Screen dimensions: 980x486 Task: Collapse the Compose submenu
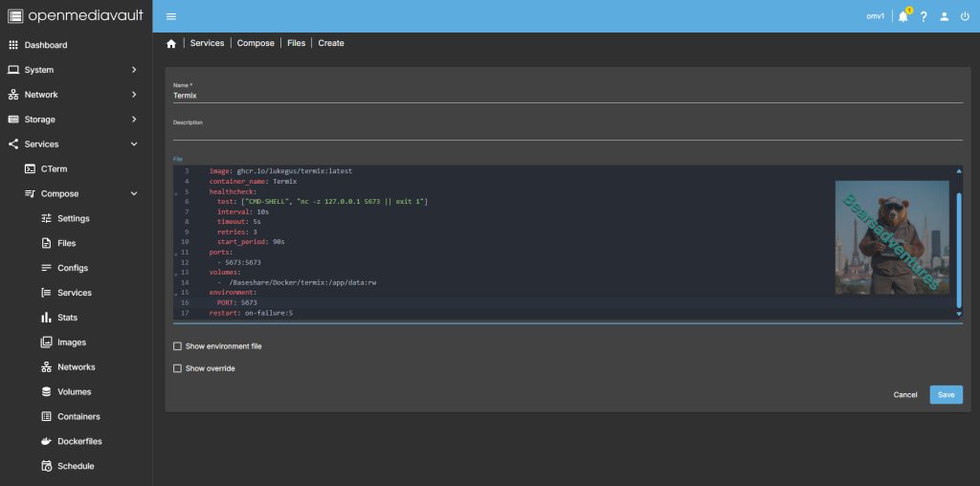(134, 193)
